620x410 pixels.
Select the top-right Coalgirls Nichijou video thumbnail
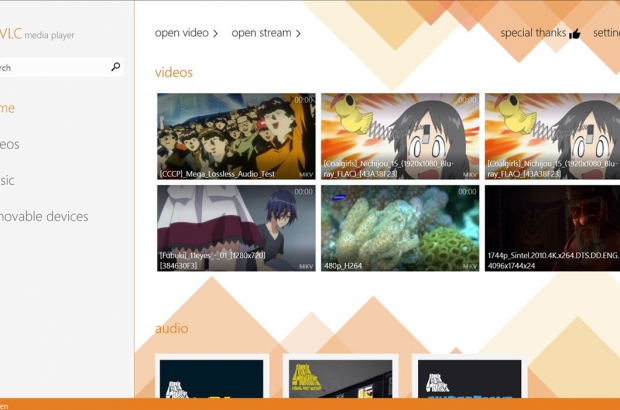pyautogui.click(x=552, y=136)
